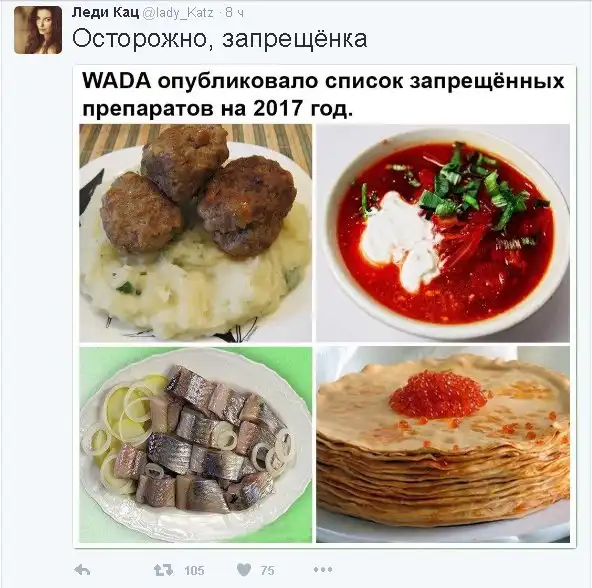View the likes count 75
The width and height of the screenshot is (592, 588).
pos(267,570)
